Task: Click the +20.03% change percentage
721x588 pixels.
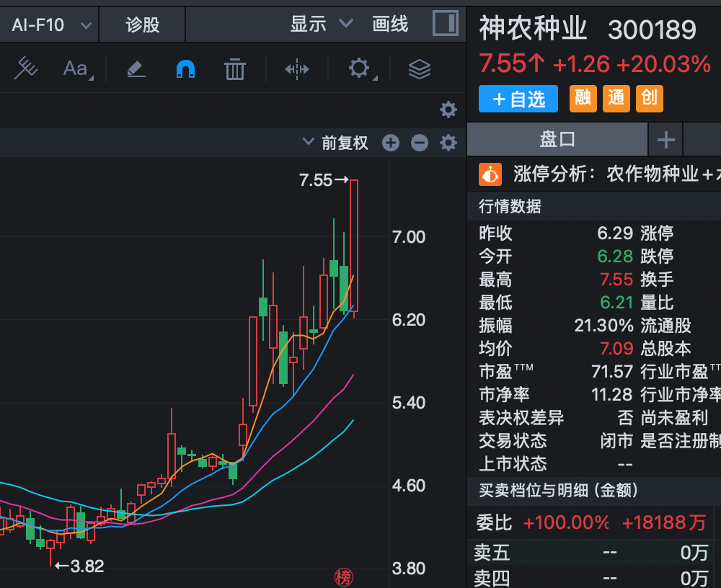Action: pos(663,64)
